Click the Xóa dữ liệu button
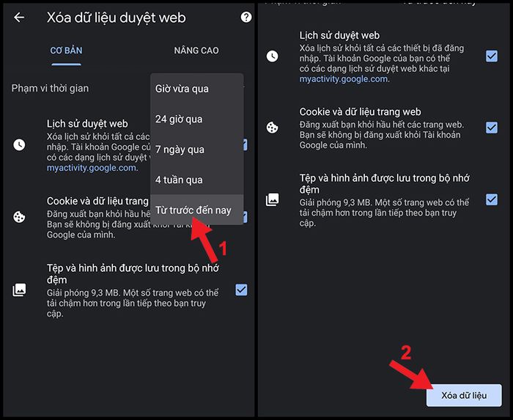 [464, 396]
